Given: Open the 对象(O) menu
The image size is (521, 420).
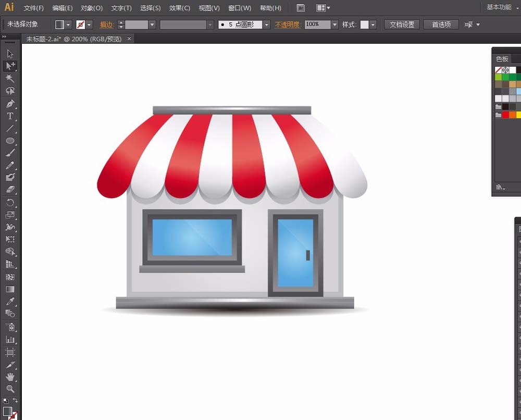Looking at the screenshot, I should pos(91,8).
